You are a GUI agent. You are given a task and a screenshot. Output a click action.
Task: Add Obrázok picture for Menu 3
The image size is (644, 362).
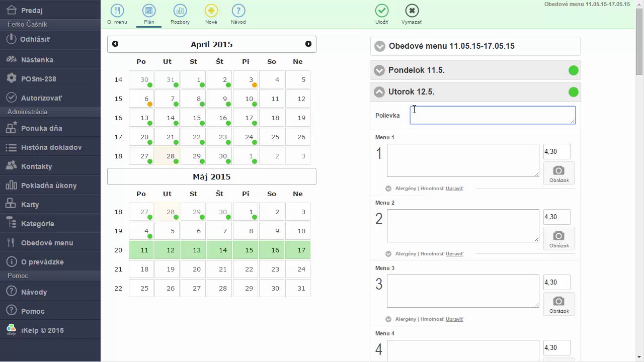[559, 304]
